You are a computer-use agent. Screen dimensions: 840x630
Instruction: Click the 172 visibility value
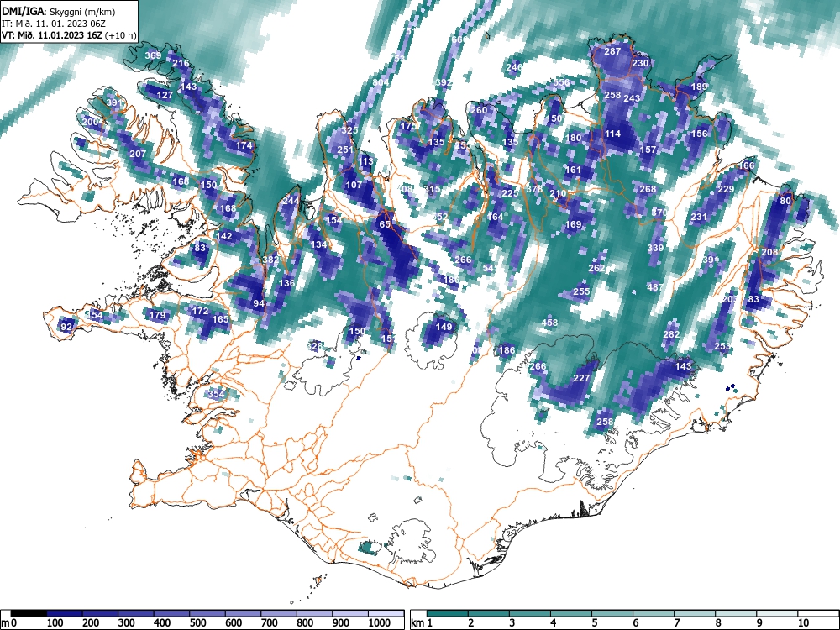(200, 311)
